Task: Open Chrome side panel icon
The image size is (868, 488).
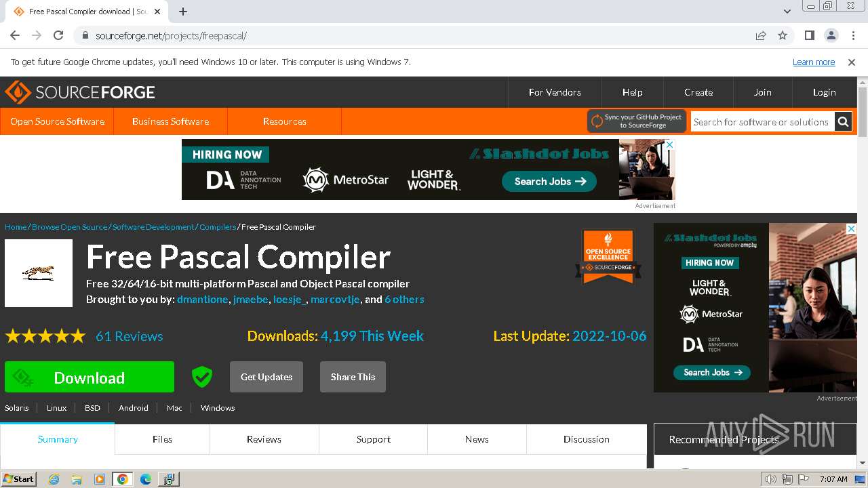Action: click(x=809, y=35)
